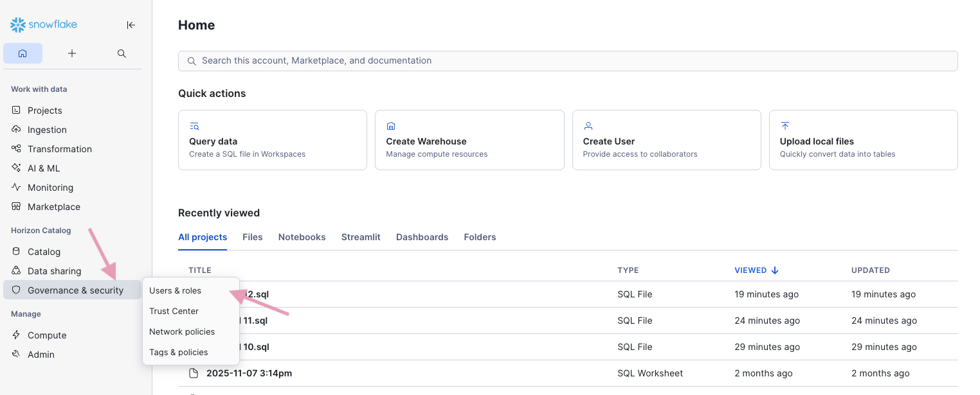
Task: Click the Home icon button
Action: coord(23,53)
